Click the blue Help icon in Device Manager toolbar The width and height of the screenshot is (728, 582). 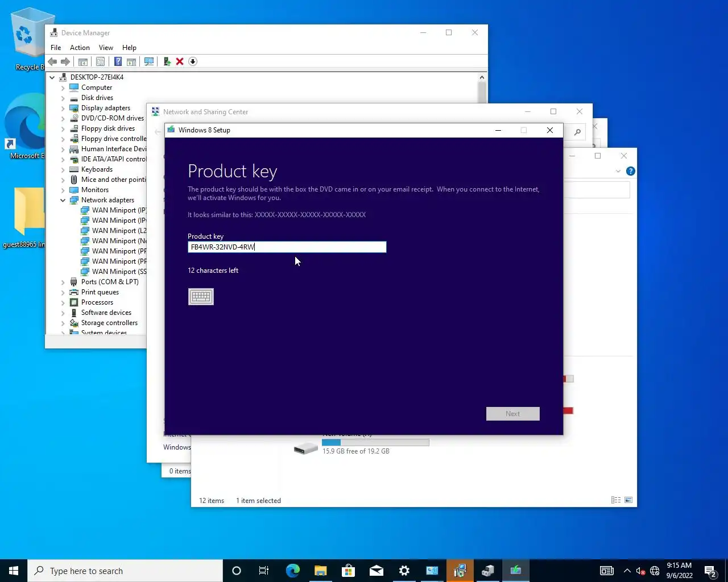[x=118, y=61]
